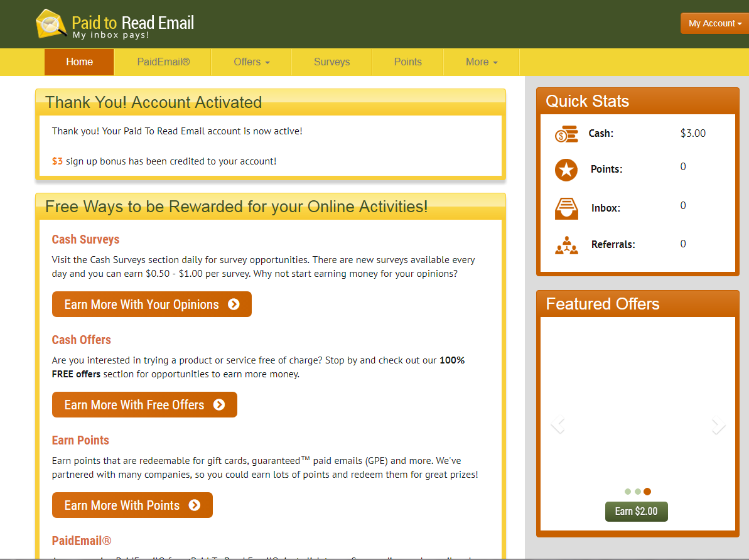The image size is (749, 560).
Task: Click Earn More With Free Offers button
Action: tap(145, 405)
